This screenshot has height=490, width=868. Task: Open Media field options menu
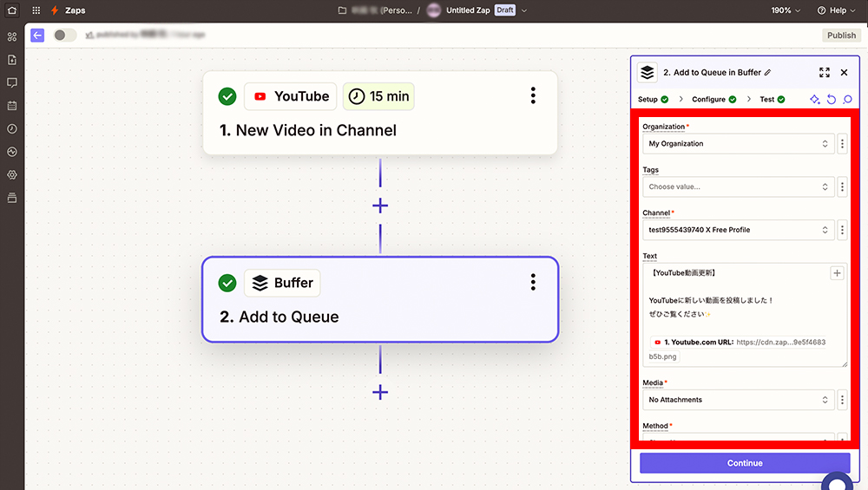(843, 400)
